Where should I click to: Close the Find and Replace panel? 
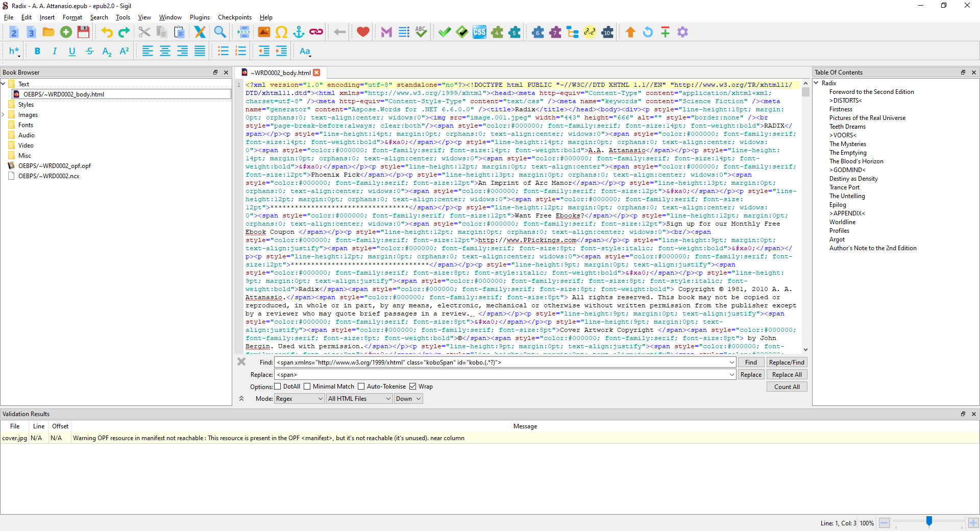(241, 361)
